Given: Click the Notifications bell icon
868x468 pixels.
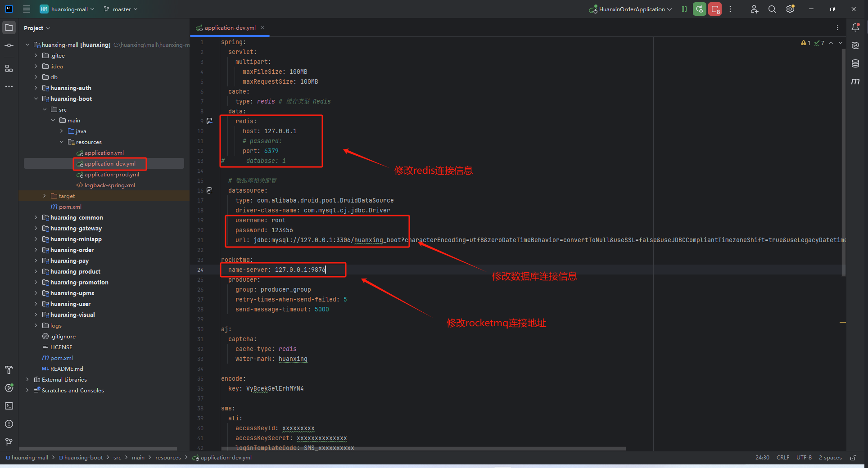Looking at the screenshot, I should pyautogui.click(x=855, y=28).
